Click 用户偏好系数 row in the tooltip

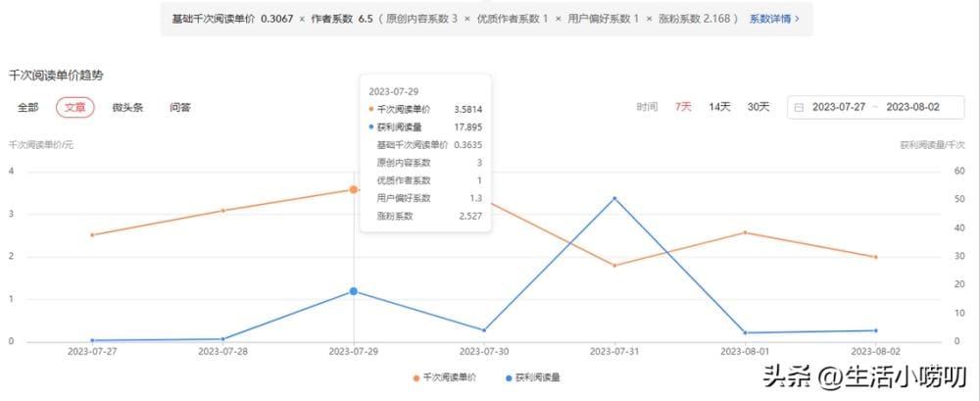[429, 198]
